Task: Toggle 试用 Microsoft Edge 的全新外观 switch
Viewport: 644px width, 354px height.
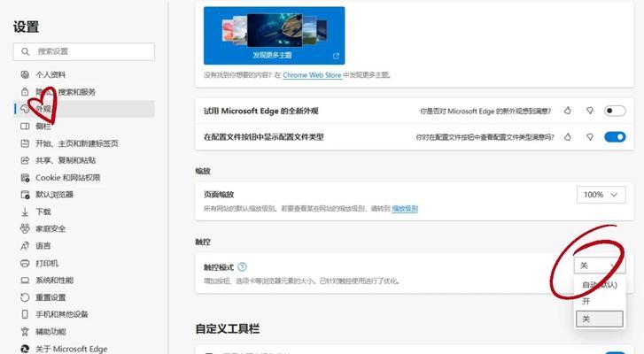Action: pos(615,111)
